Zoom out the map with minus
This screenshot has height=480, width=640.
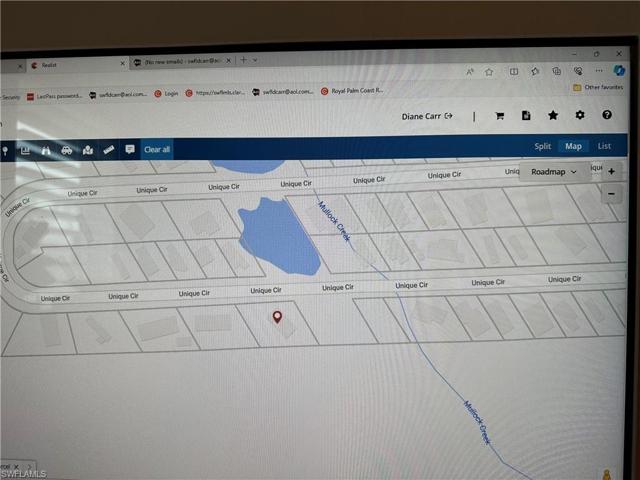(611, 194)
